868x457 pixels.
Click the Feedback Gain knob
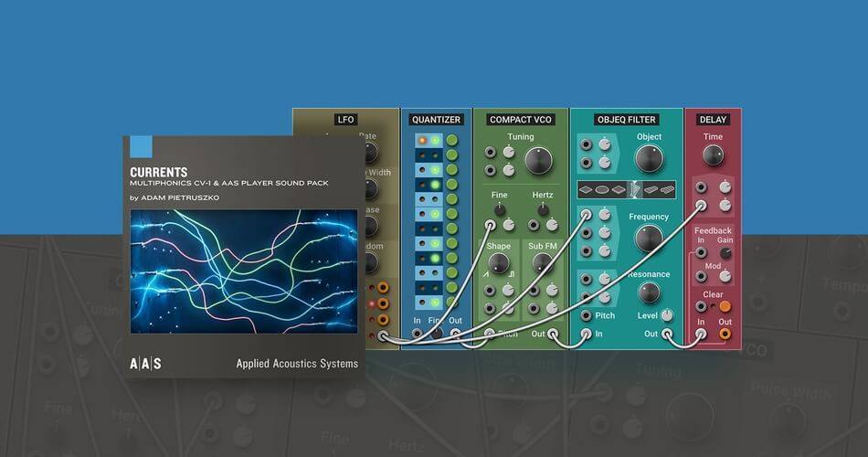tap(725, 253)
